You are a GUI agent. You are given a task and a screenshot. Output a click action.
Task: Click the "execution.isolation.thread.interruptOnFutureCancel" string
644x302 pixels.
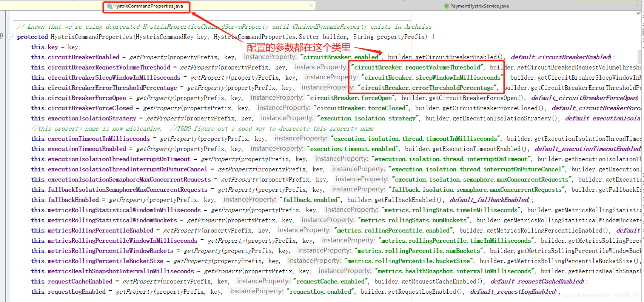[x=477, y=169]
